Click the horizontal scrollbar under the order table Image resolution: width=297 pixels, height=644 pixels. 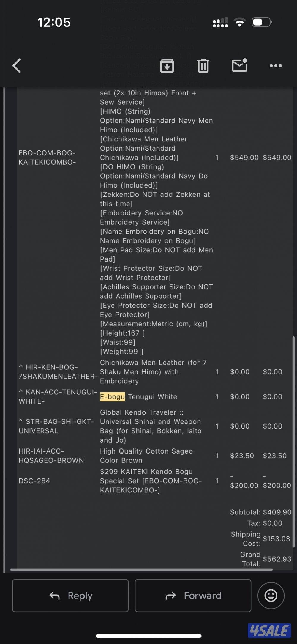tap(141, 569)
